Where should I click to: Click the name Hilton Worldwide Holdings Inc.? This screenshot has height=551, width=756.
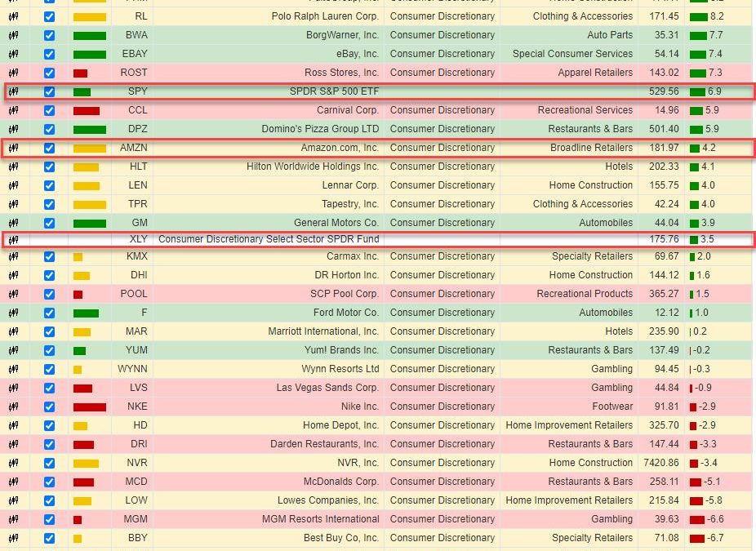click(313, 167)
